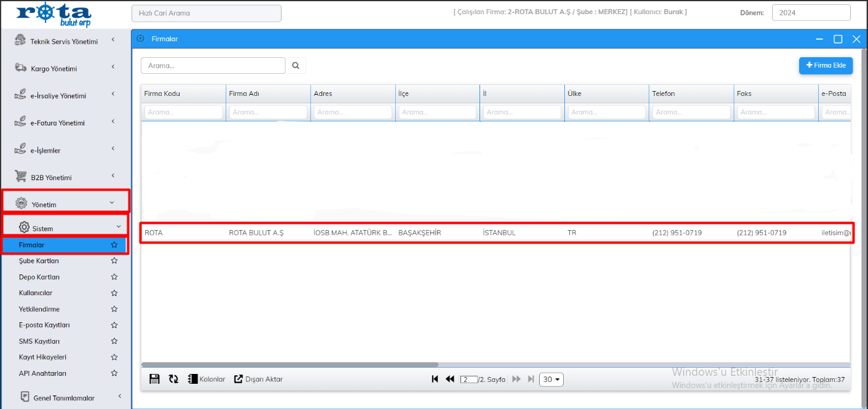Click the B2B Yönetimi shopping cart icon
Viewport: 868px width, 409px height.
[20, 177]
